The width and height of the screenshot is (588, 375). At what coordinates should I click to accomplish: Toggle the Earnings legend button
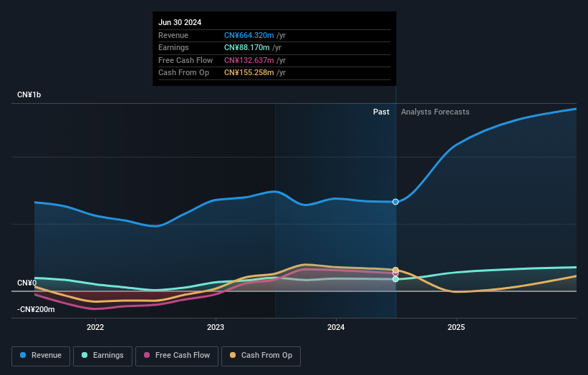(102, 356)
